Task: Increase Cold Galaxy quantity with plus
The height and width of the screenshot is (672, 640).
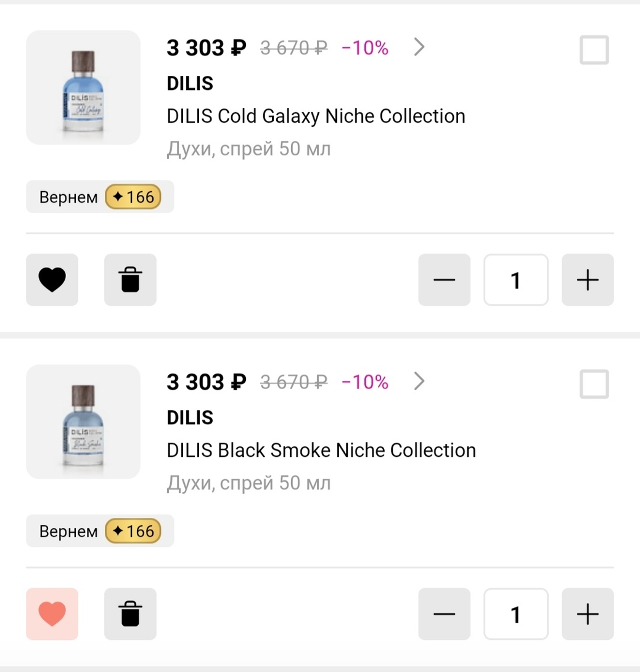Action: tap(587, 280)
